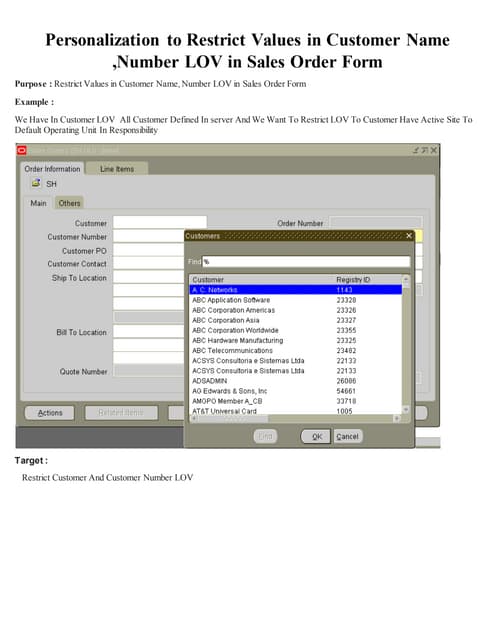Click the Customer Contact input field

(x=149, y=264)
